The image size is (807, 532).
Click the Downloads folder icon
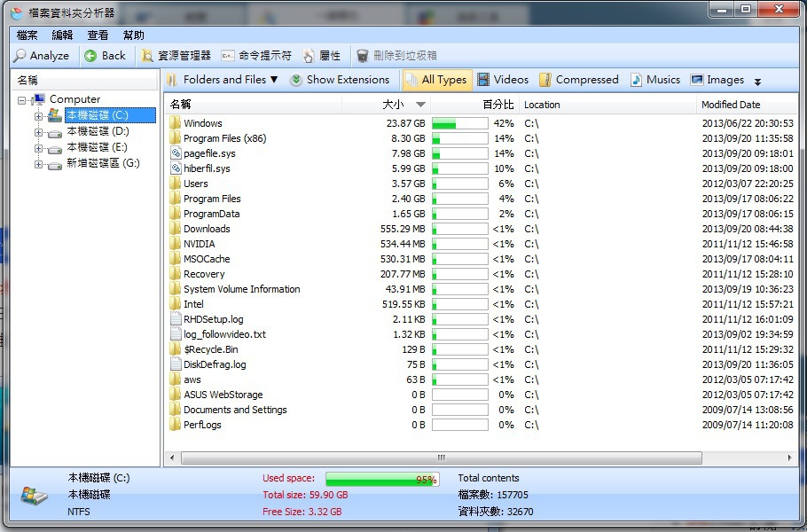(x=175, y=229)
